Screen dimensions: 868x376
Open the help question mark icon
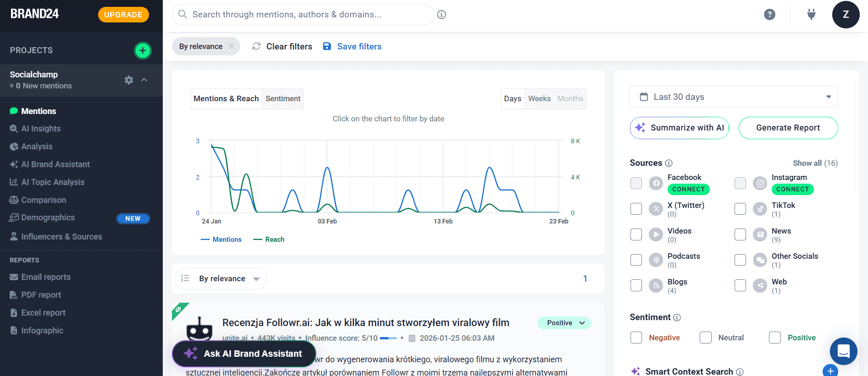(x=769, y=15)
